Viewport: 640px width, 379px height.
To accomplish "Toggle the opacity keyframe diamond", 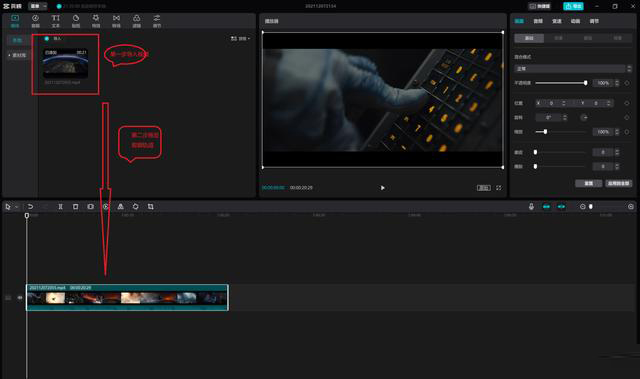I will pos(627,83).
